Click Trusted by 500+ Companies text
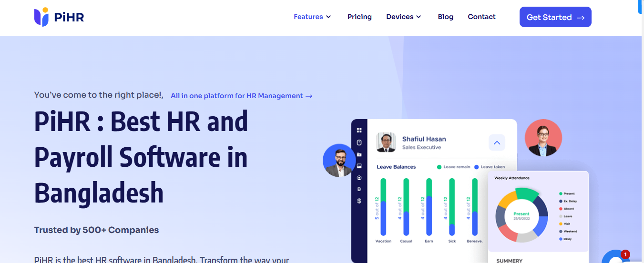The image size is (644, 263). click(96, 230)
